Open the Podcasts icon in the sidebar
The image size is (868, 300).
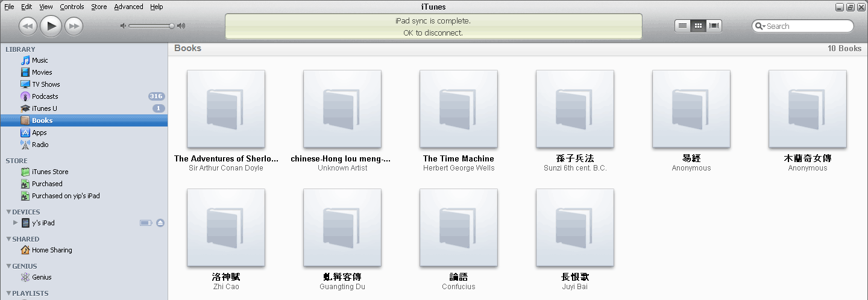coord(25,96)
